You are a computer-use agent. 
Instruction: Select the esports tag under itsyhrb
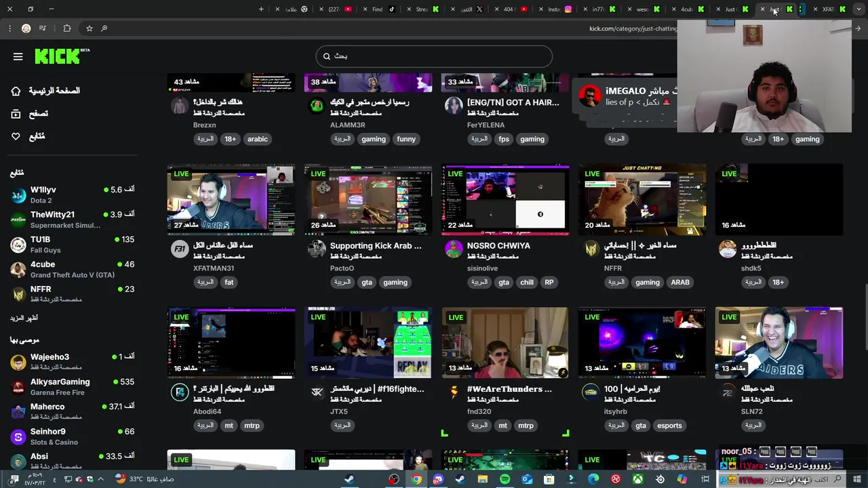(x=669, y=426)
